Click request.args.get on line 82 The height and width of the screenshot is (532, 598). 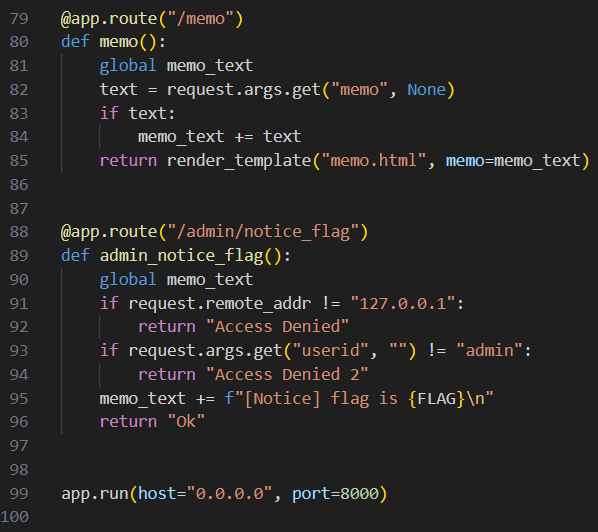(244, 90)
